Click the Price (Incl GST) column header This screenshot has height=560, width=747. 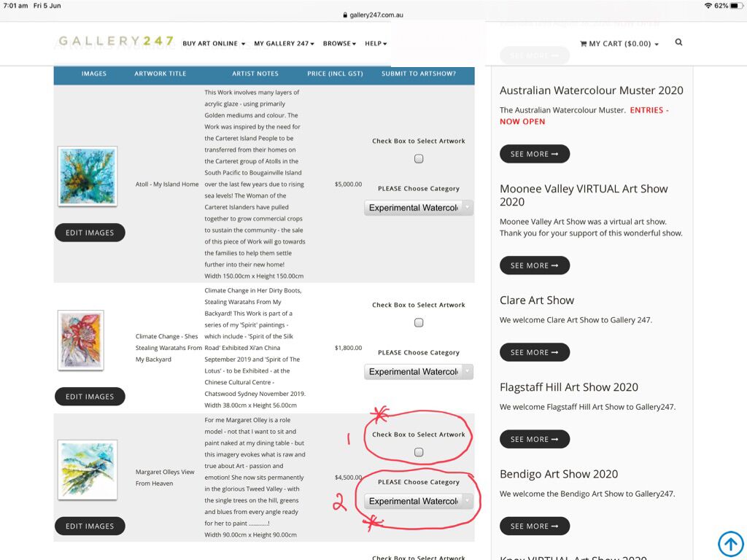[x=335, y=74]
